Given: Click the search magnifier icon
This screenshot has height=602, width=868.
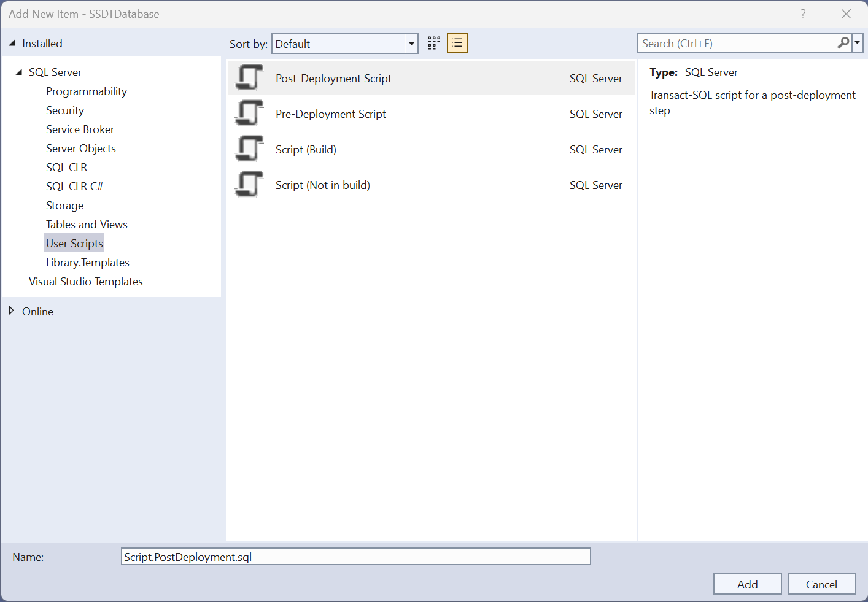Looking at the screenshot, I should tap(843, 42).
